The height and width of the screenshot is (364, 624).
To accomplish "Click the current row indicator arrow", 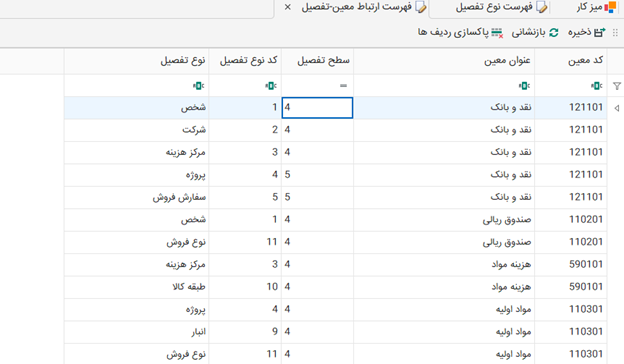I will [616, 108].
